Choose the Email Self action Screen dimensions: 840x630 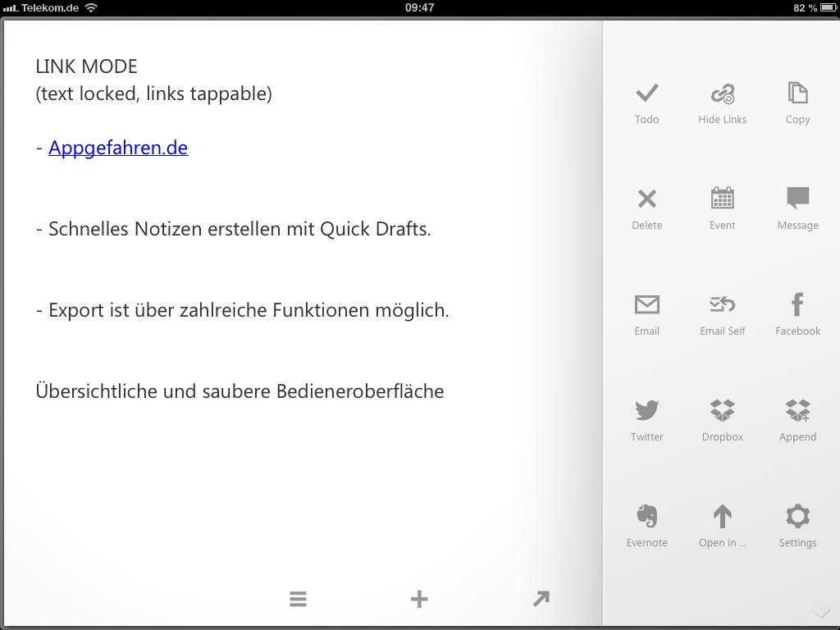(722, 305)
